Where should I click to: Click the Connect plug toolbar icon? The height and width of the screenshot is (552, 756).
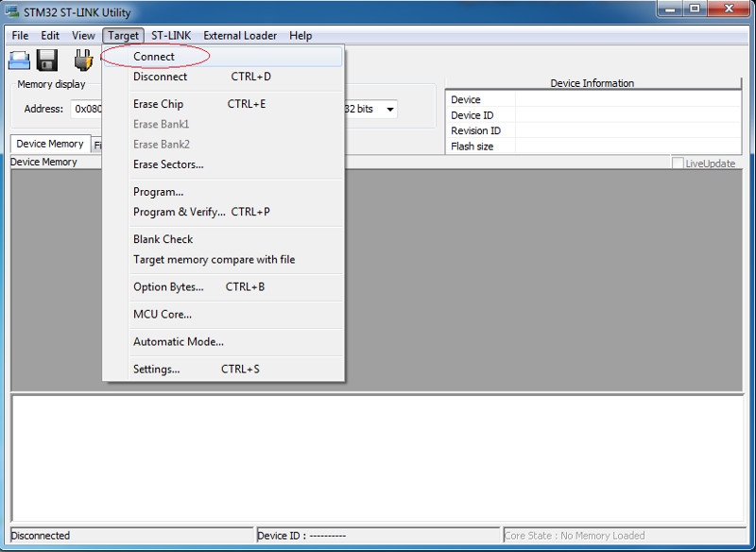[x=83, y=60]
